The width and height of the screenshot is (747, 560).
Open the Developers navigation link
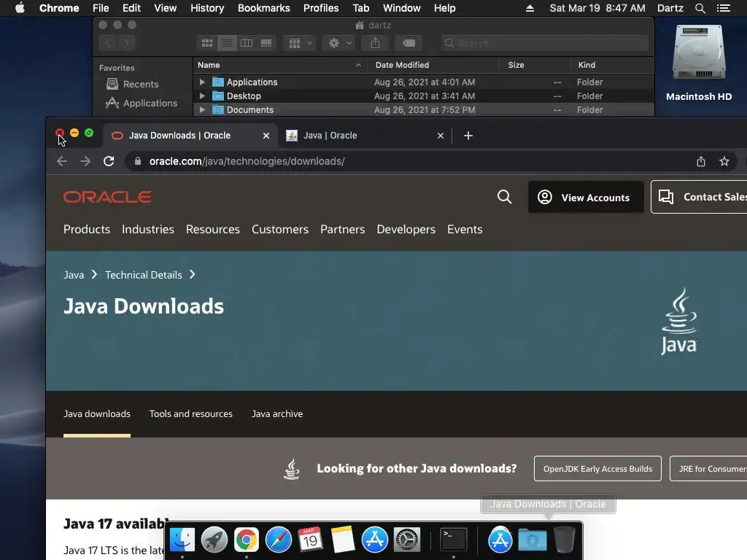[406, 230]
